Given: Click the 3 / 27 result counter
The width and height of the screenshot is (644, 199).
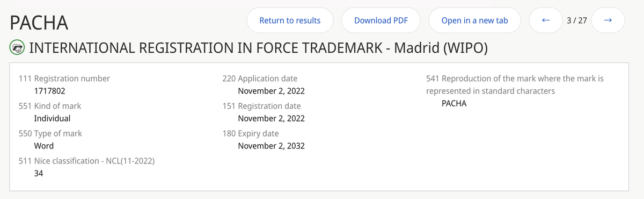Looking at the screenshot, I should (x=577, y=20).
